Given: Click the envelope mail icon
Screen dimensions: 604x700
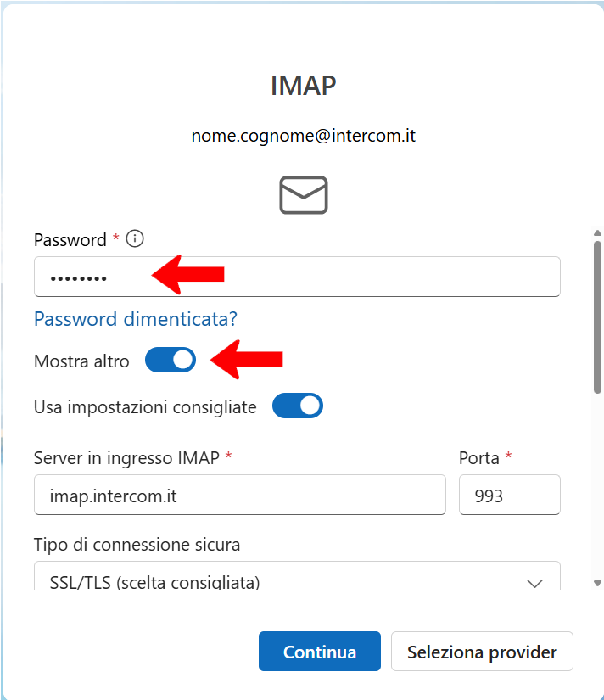Looking at the screenshot, I should (303, 195).
